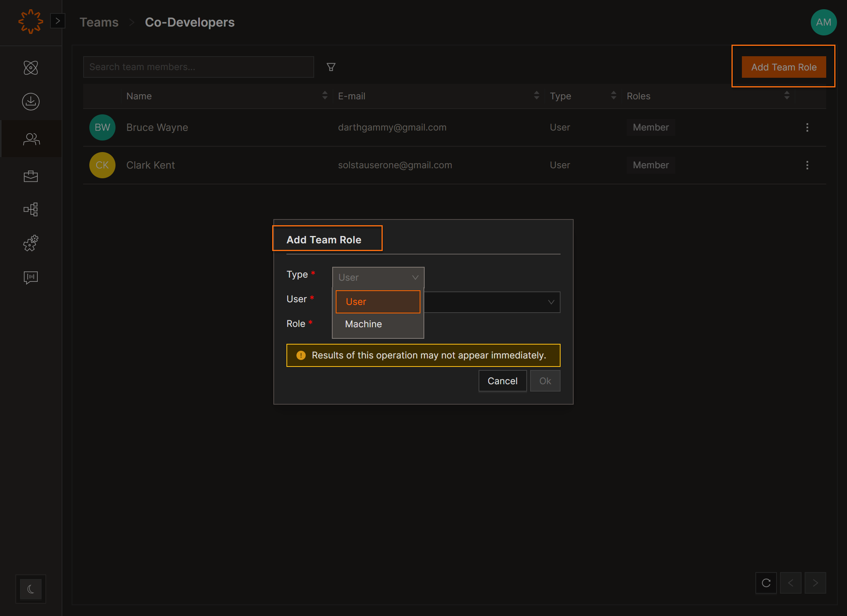Open the feedback chat icon

pyautogui.click(x=31, y=277)
